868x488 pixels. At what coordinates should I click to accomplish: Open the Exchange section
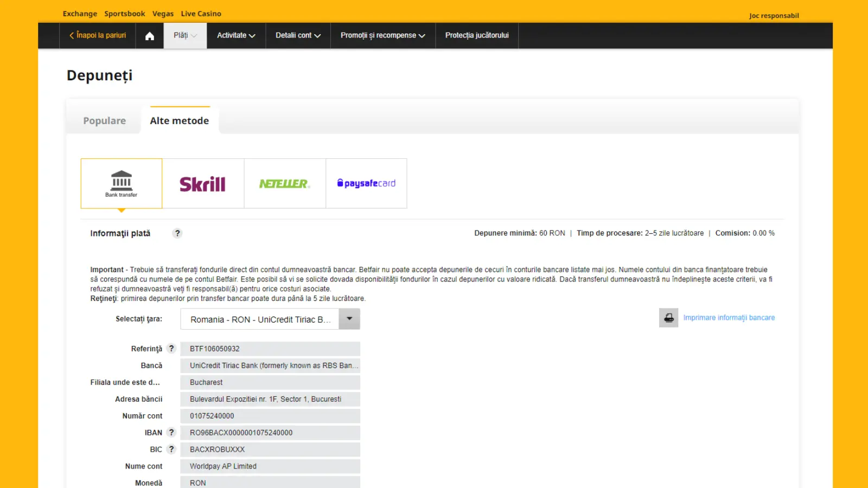point(80,14)
